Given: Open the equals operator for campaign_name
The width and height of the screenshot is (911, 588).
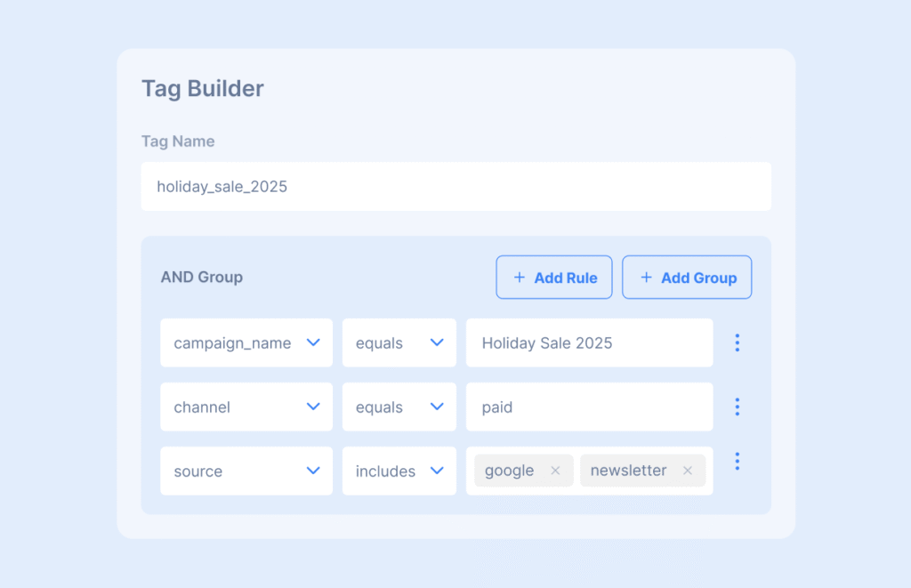Looking at the screenshot, I should click(399, 342).
